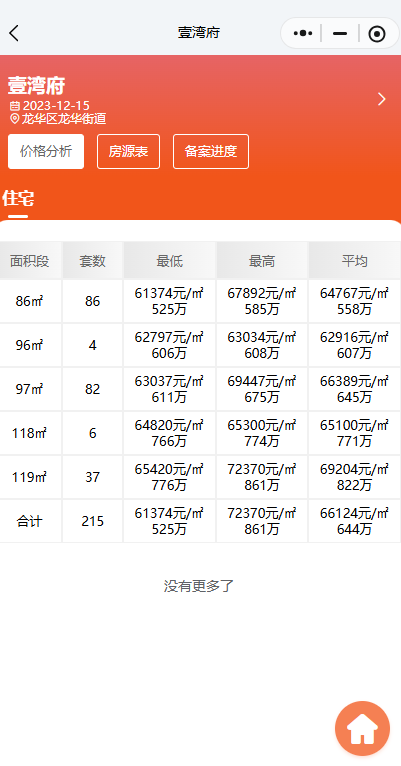Select the 119㎡ area row label
The height and width of the screenshot is (766, 401).
click(x=30, y=477)
